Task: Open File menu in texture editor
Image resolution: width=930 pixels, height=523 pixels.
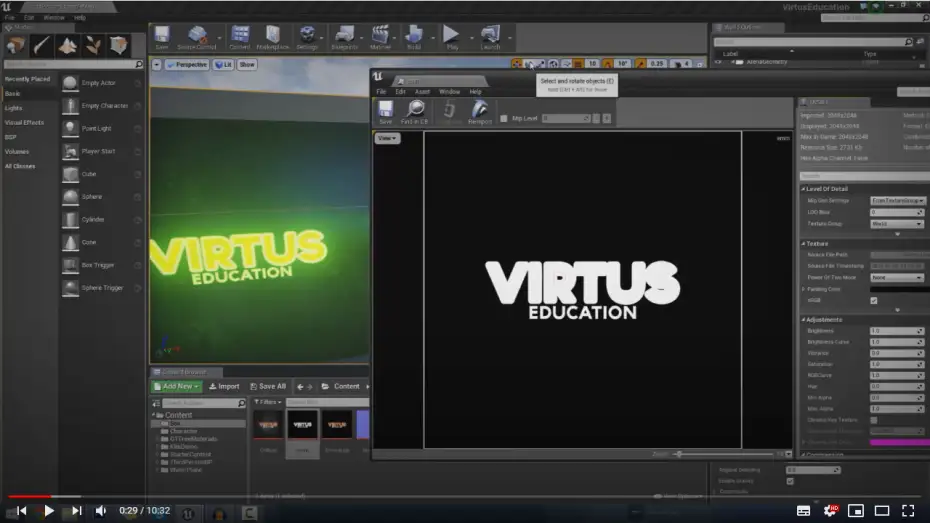Action: [381, 92]
